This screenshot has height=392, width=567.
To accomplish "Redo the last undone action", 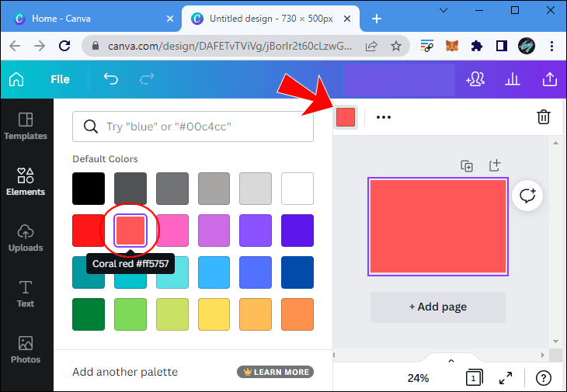I will click(147, 78).
